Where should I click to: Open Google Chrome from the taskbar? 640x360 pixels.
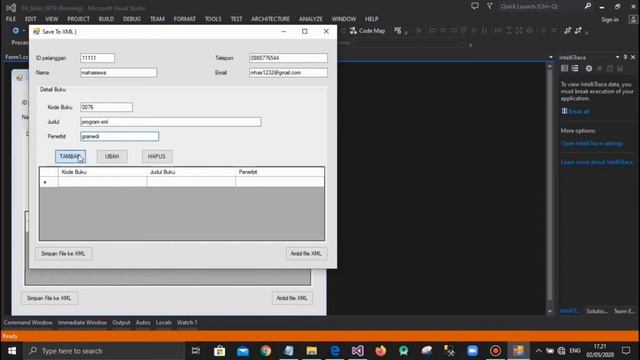pyautogui.click(x=266, y=351)
